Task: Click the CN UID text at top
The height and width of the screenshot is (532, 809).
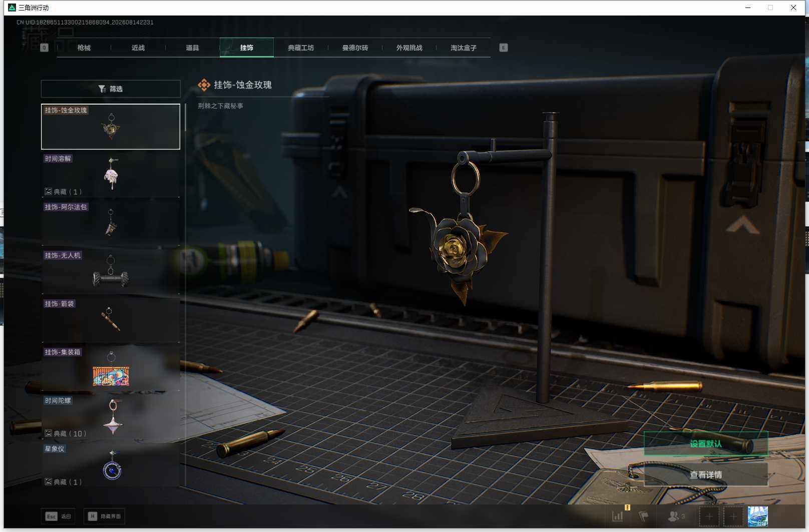Action: pos(85,23)
